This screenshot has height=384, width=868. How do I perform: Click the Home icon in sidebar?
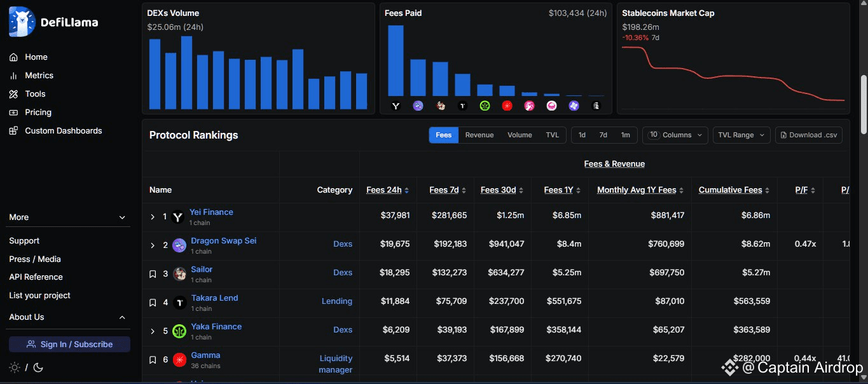(x=13, y=57)
